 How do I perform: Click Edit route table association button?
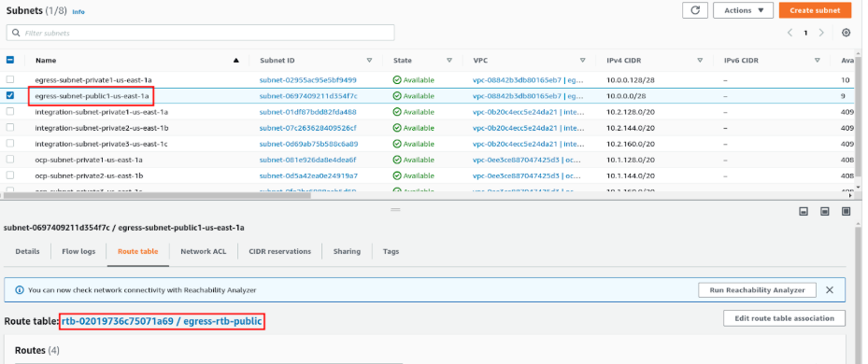pyautogui.click(x=784, y=318)
